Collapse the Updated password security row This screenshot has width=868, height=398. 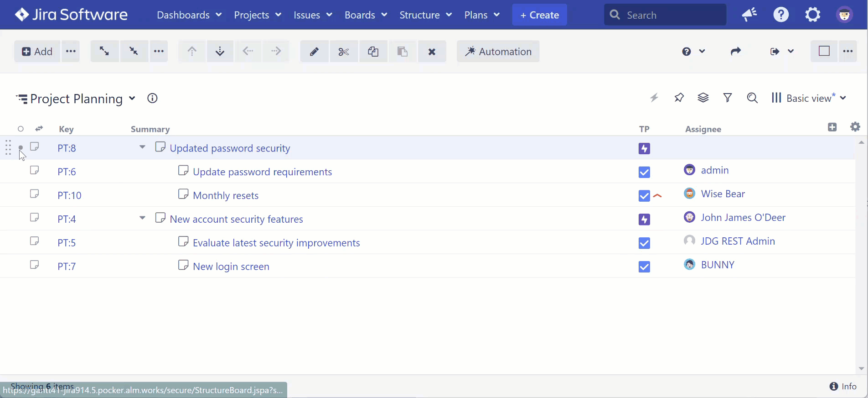point(142,147)
